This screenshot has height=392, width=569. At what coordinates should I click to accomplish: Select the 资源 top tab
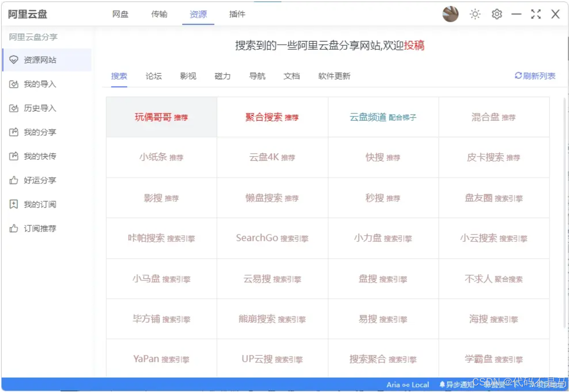[198, 14]
